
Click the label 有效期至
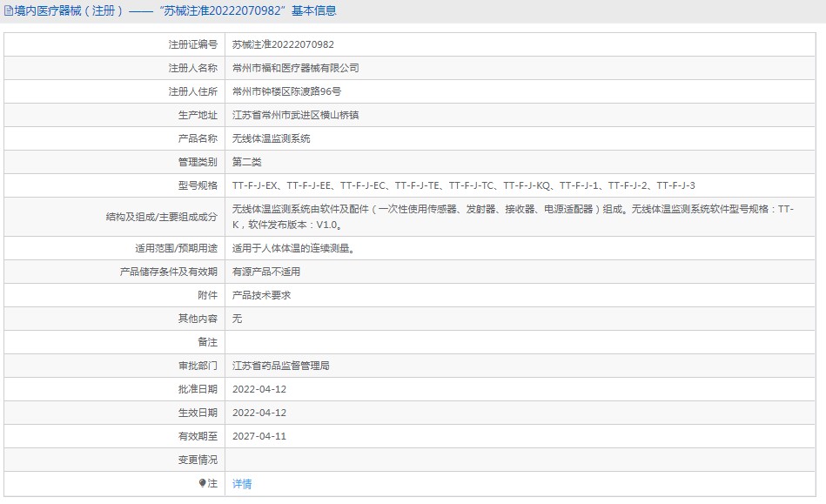198,436
